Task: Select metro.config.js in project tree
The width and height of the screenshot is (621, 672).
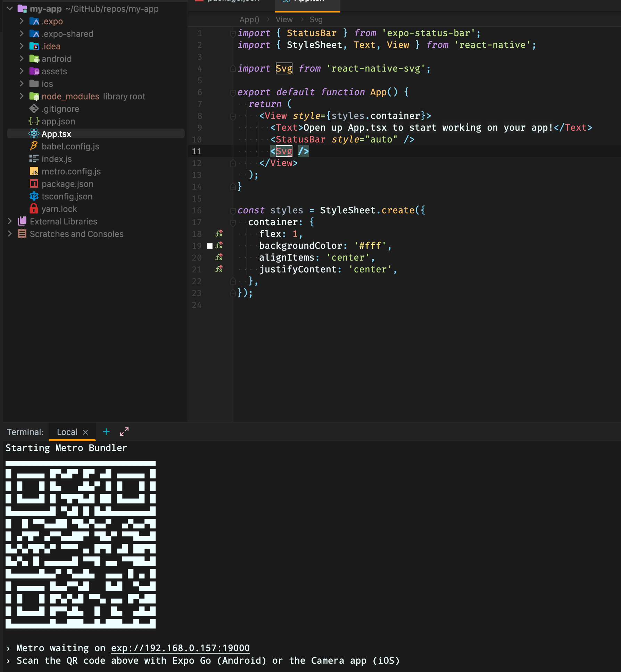Action: coord(71,171)
